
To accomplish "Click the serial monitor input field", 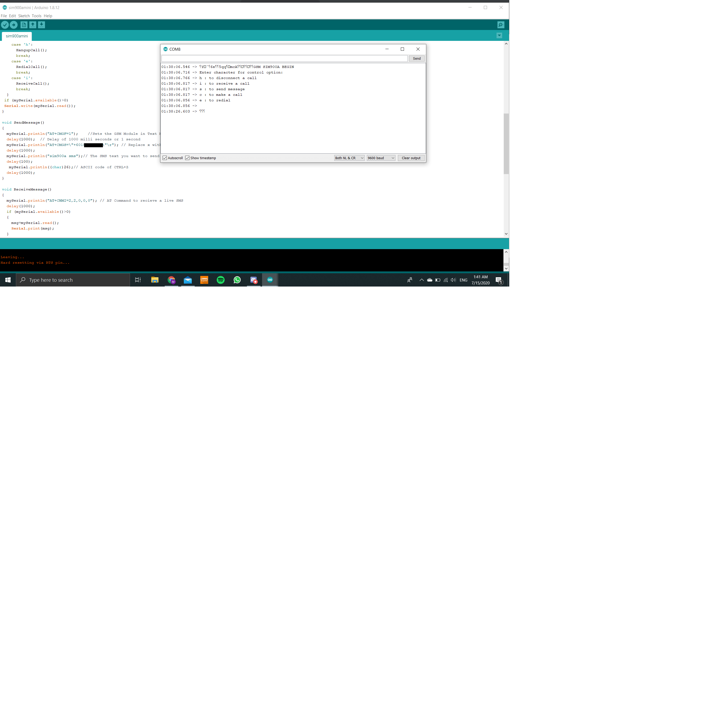I will tap(284, 58).
